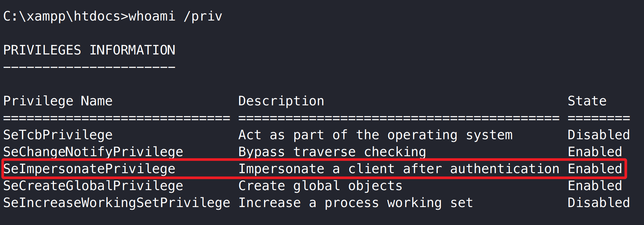Click the Disabled state of SeIncreaseWorkingSetPrivilege

[x=599, y=203]
